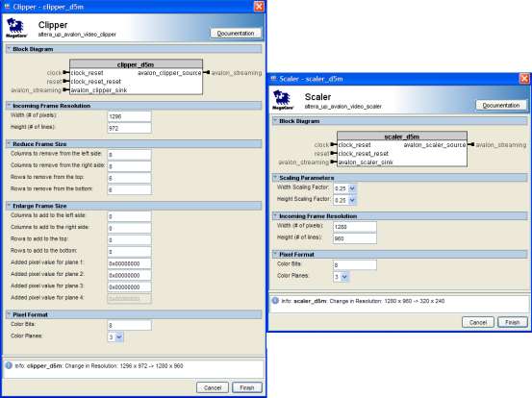Open Height Scaling Factor dropdown
Screen dimensions: 532x398
click(352, 200)
